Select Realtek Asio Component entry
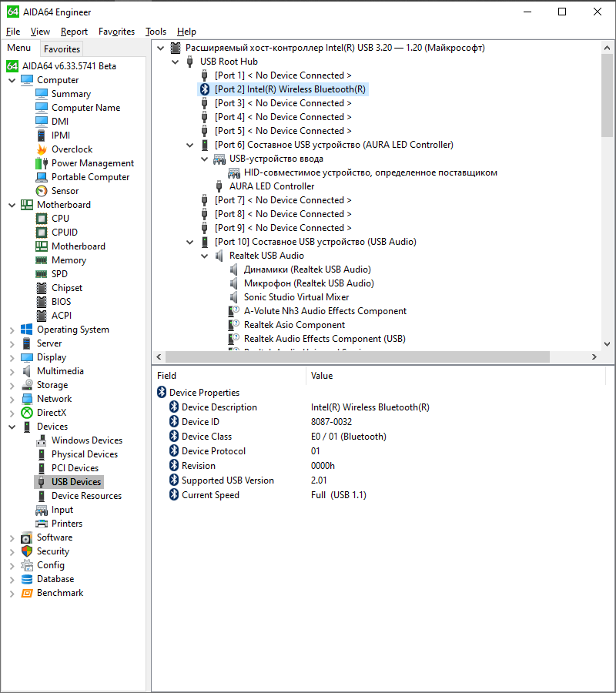The height and width of the screenshot is (693, 616). (294, 325)
